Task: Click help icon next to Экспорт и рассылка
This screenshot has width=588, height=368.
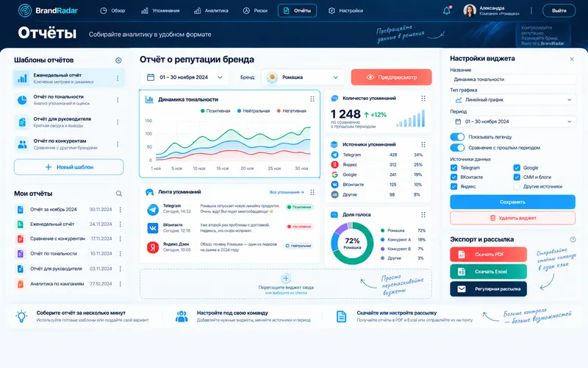Action: pyautogui.click(x=573, y=240)
